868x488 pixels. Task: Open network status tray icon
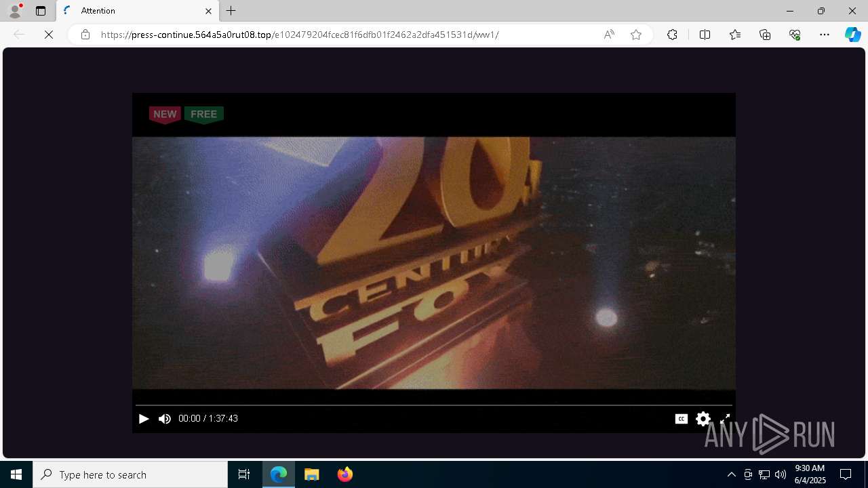[x=764, y=474]
